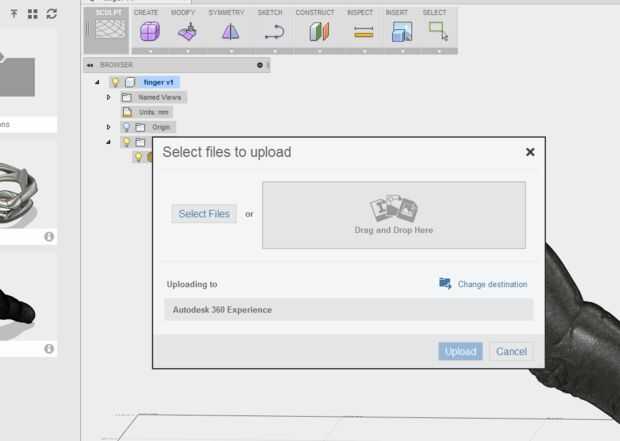
Task: Open the INSPECT menu label
Action: tap(360, 12)
